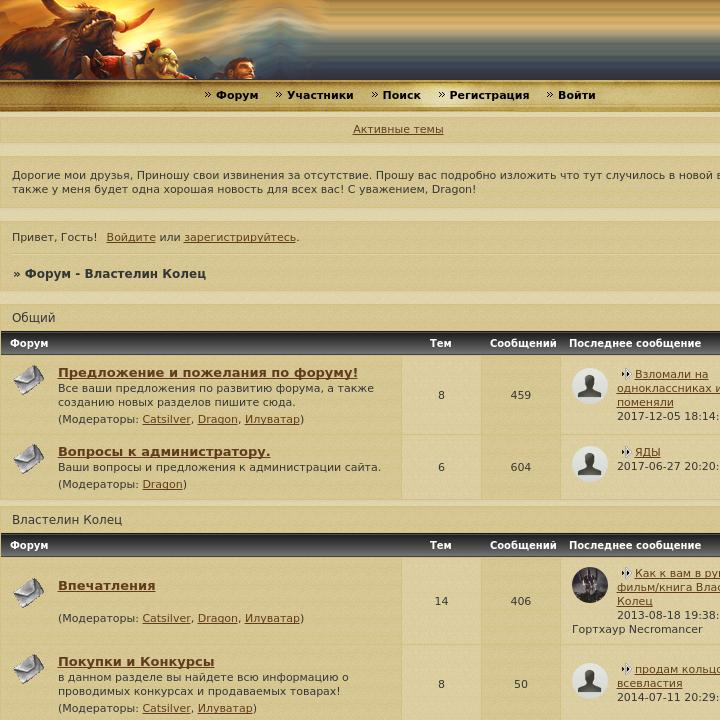720x720 pixels.
Task: Open forum Вопросы к администратору.
Action: [x=164, y=451]
